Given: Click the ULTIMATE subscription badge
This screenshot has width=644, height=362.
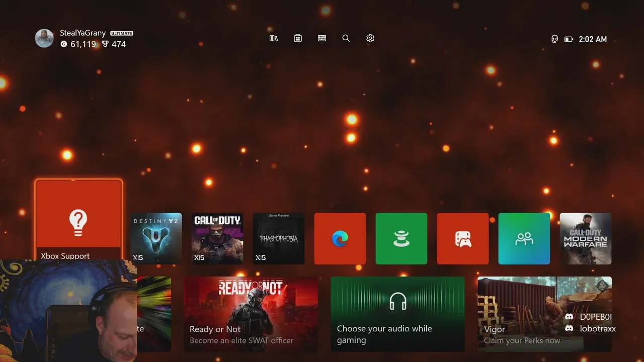Looking at the screenshot, I should pos(122,33).
